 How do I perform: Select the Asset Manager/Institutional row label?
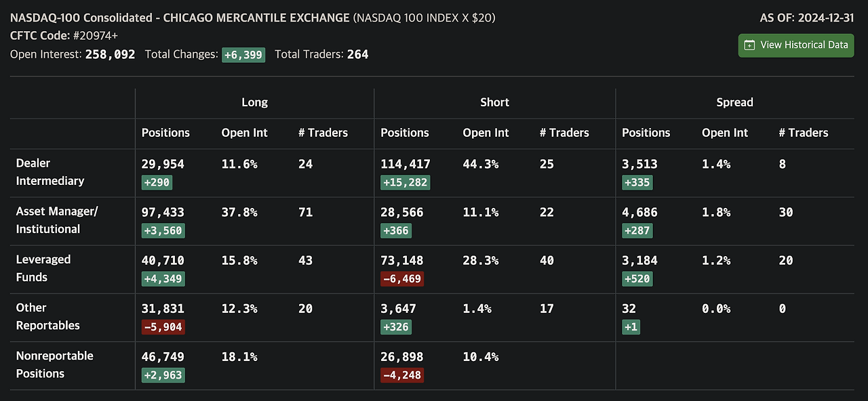coord(57,220)
